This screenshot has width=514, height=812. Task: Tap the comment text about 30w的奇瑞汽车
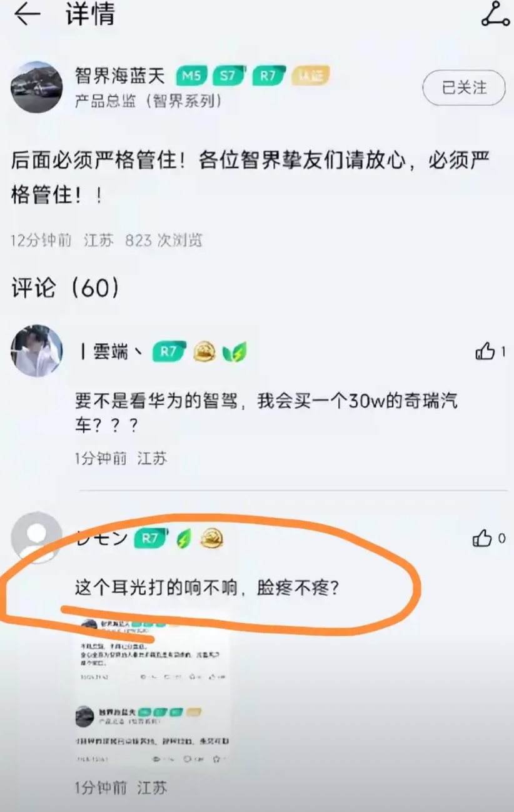266,413
